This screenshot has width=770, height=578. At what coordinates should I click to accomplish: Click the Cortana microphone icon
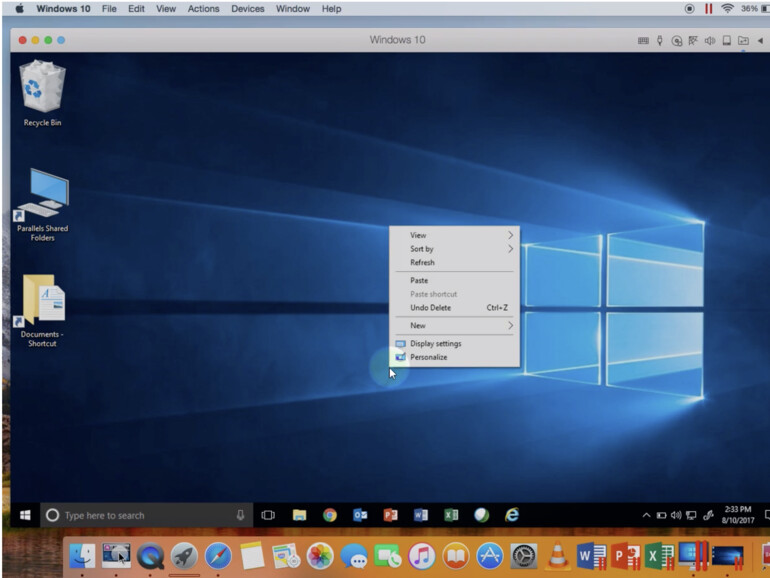tap(240, 515)
